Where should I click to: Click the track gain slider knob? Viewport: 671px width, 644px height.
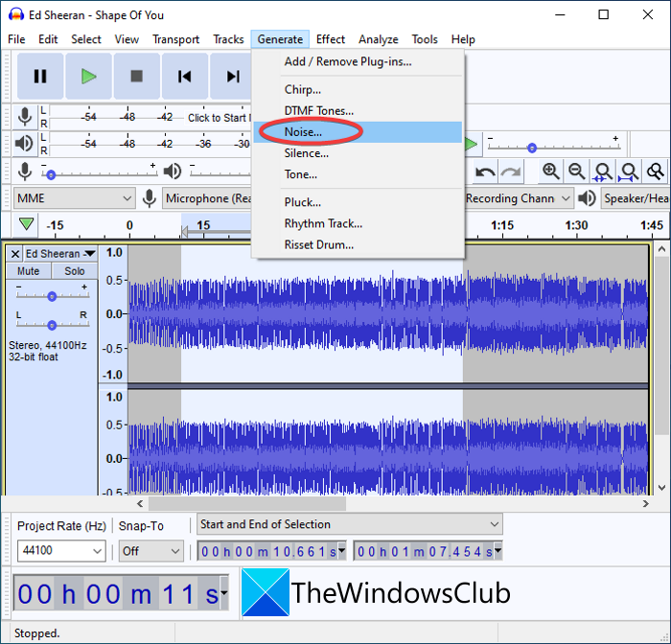(52, 296)
